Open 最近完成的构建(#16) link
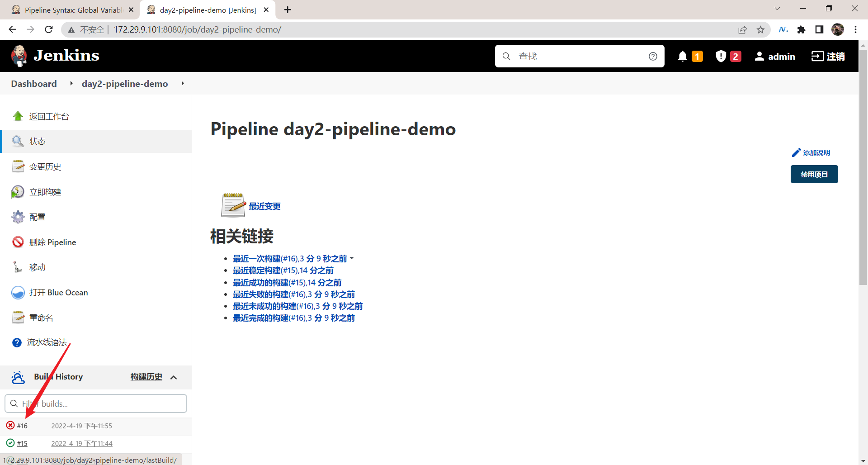This screenshot has width=868, height=465. (x=294, y=318)
